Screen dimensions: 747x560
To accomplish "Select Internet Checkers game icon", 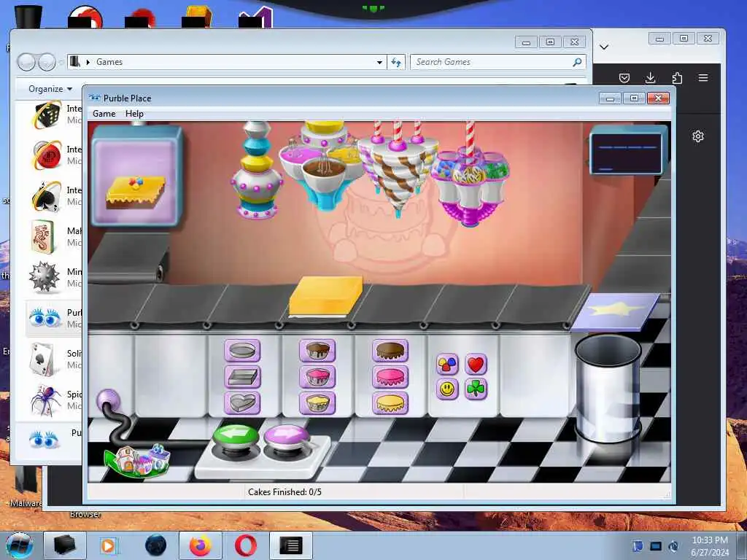I will click(x=46, y=155).
